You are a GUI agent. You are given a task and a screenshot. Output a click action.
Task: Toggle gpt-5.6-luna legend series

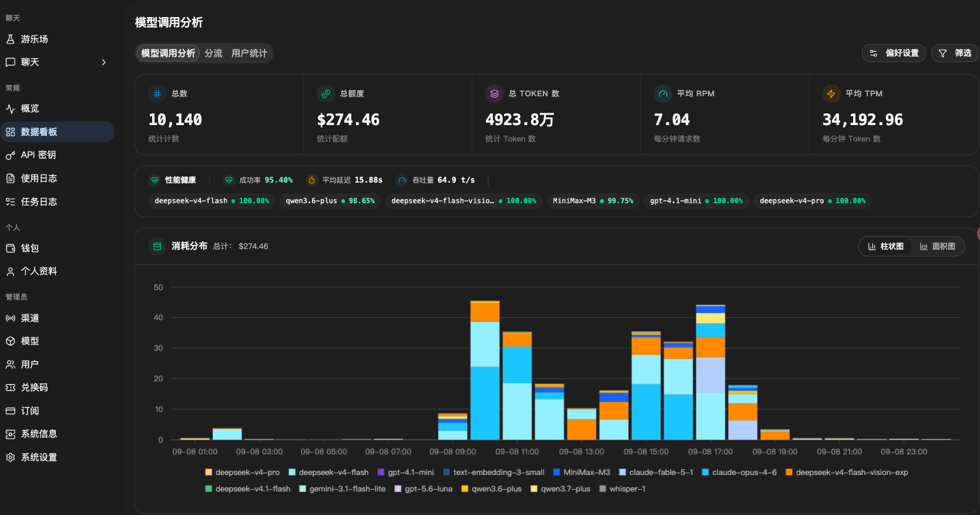point(423,489)
